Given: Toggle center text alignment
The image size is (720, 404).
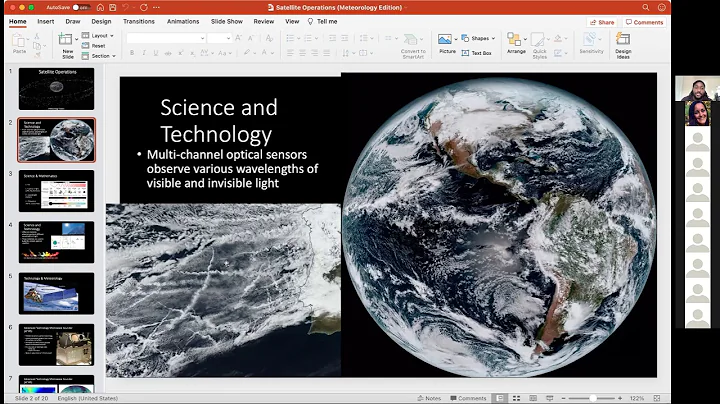Looking at the screenshot, I should point(302,53).
